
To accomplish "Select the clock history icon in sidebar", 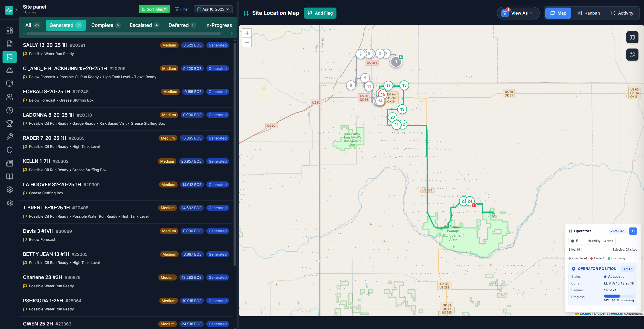I will tap(9, 110).
